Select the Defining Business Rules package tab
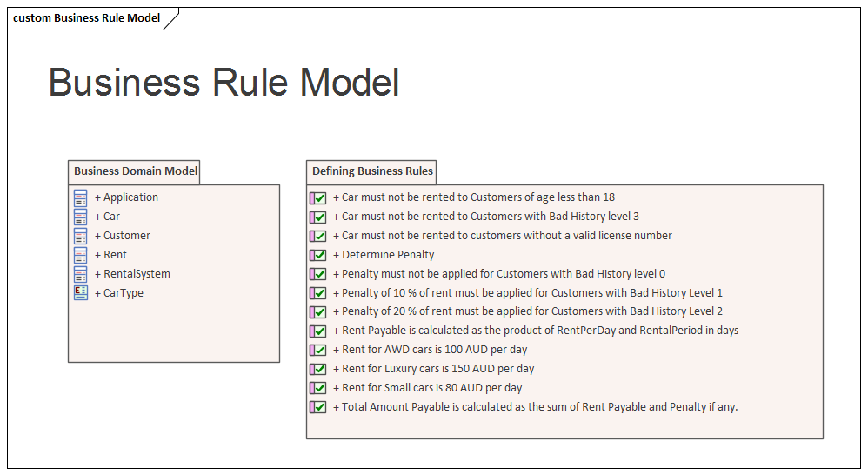 (372, 171)
